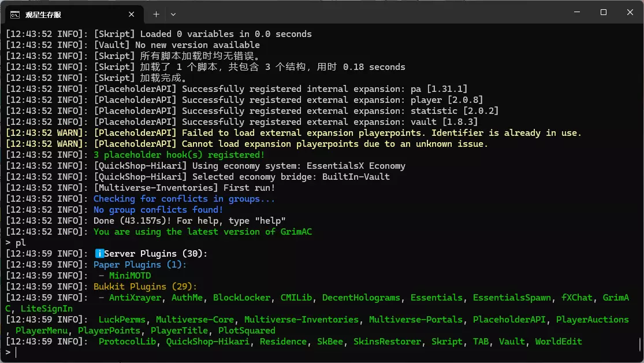
Task: Click "You are using the latest version of GrimAC"
Action: (203, 232)
